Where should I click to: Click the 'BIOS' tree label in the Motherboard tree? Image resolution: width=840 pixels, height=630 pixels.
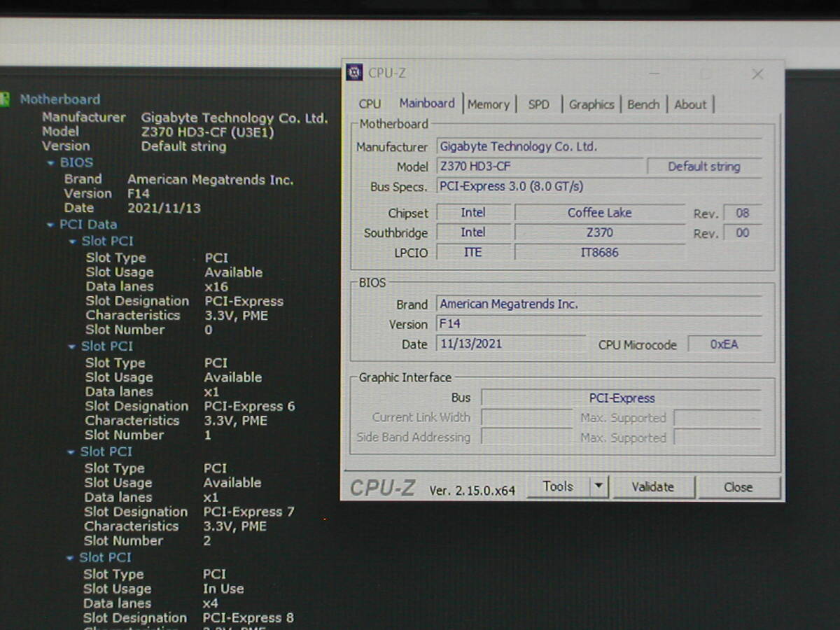point(76,162)
